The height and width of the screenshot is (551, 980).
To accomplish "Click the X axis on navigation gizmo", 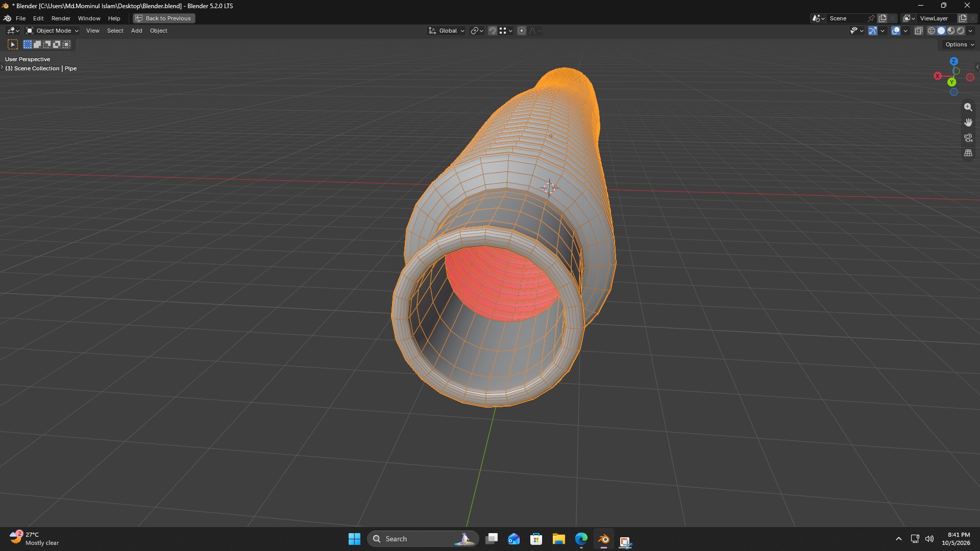I will [x=938, y=76].
